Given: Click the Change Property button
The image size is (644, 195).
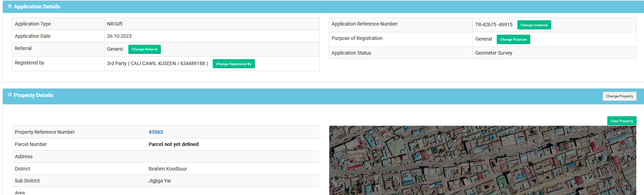Looking at the screenshot, I should pos(620,96).
